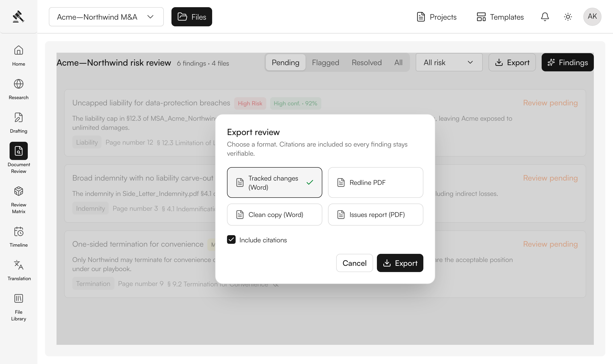This screenshot has height=364, width=613.
Task: Toggle the light/dark theme sun icon
Action: [x=568, y=17]
